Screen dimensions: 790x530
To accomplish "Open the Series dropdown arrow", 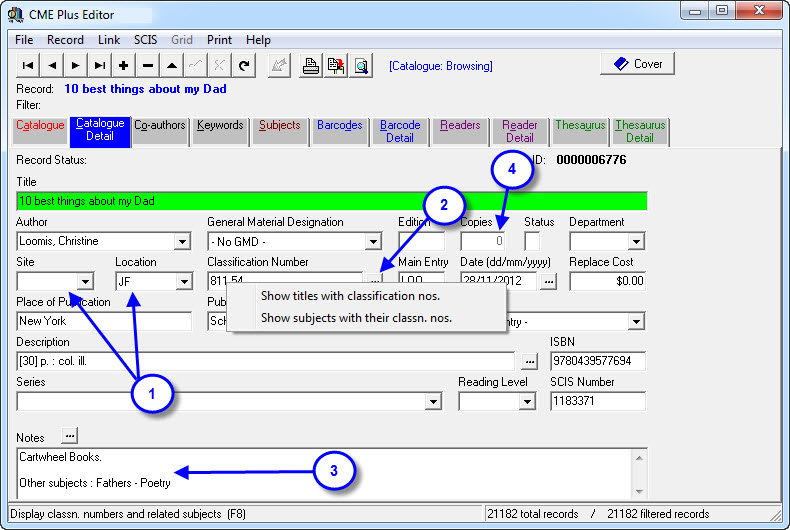I will 433,401.
